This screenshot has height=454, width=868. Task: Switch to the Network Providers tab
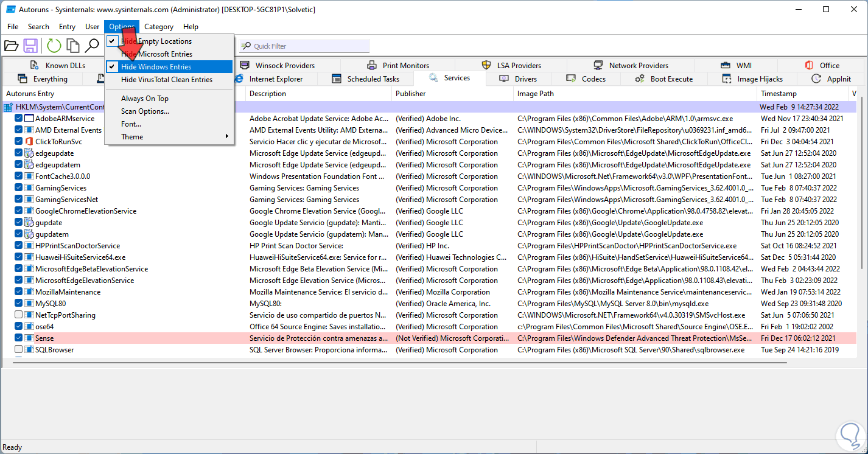(x=631, y=65)
